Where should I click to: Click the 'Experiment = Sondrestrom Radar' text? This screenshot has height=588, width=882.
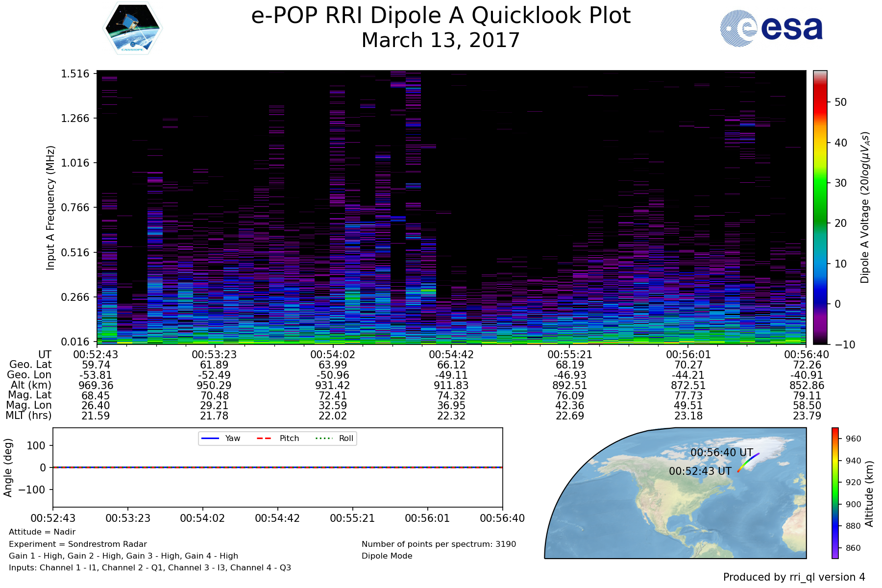tap(78, 544)
